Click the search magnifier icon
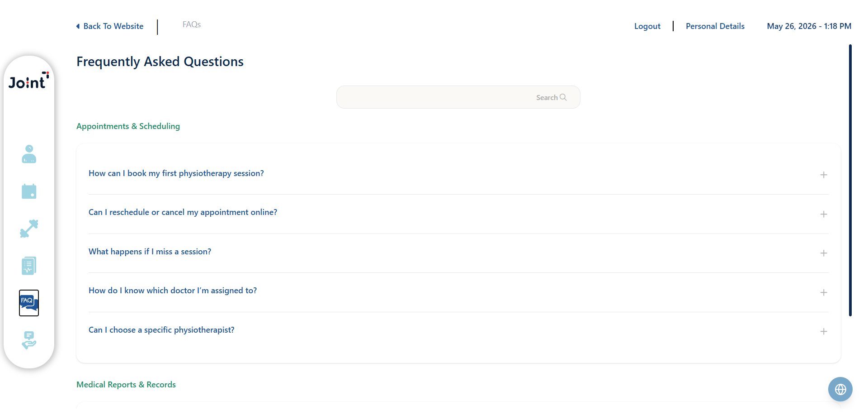Viewport: 868px width, 415px height. tap(563, 97)
